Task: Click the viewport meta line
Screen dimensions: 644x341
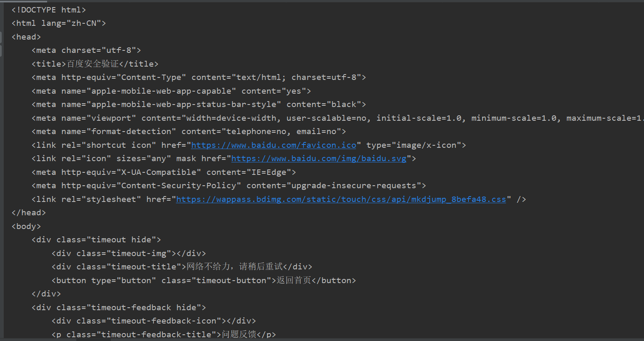Action: pos(338,118)
